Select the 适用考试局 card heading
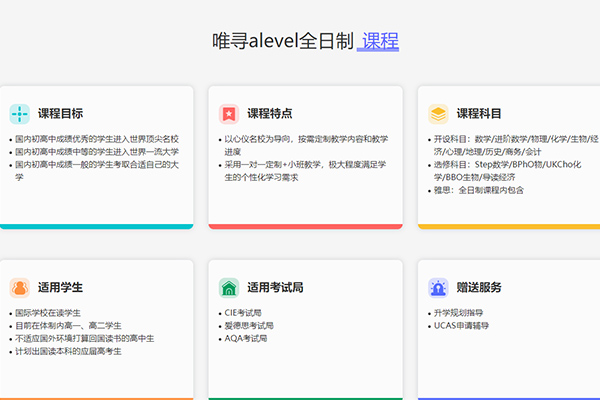 pos(276,287)
